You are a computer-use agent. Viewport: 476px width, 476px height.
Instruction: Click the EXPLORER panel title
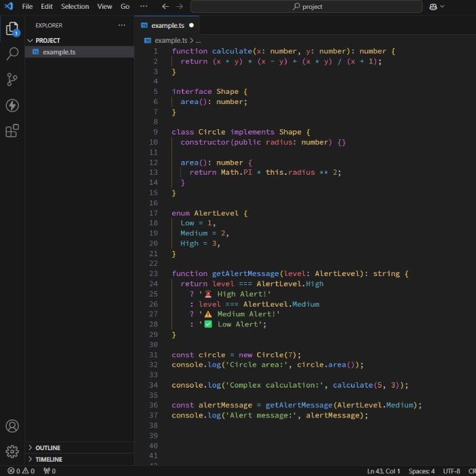(x=49, y=26)
